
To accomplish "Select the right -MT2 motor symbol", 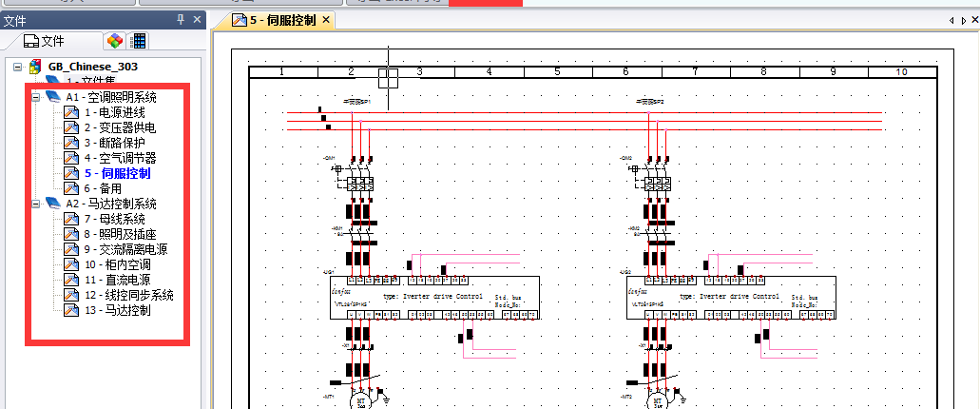I will click(x=659, y=399).
